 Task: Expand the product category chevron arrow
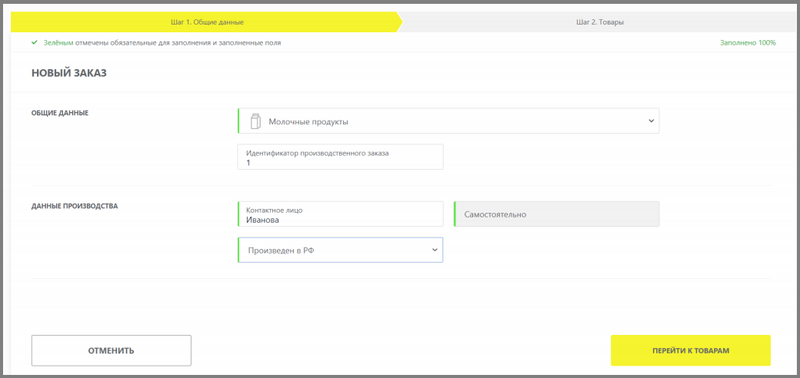point(651,121)
